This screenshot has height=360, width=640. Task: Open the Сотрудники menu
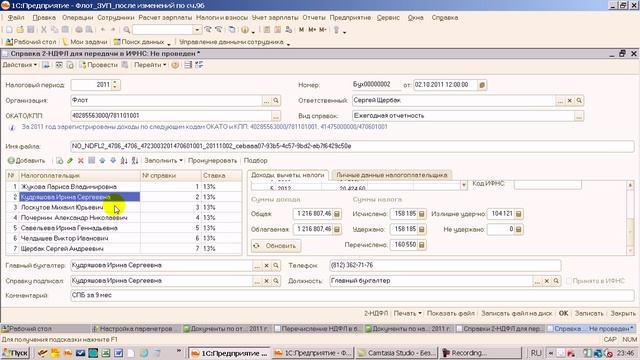point(116,18)
